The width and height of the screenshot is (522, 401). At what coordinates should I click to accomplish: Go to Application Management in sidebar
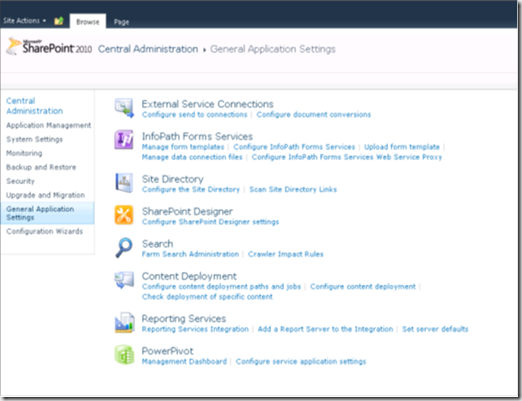(49, 125)
